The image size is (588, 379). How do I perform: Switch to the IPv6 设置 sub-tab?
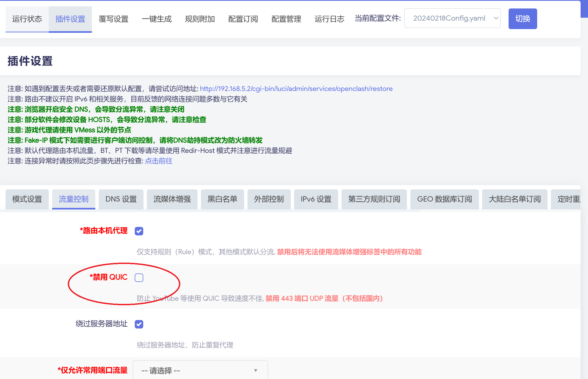(x=316, y=199)
